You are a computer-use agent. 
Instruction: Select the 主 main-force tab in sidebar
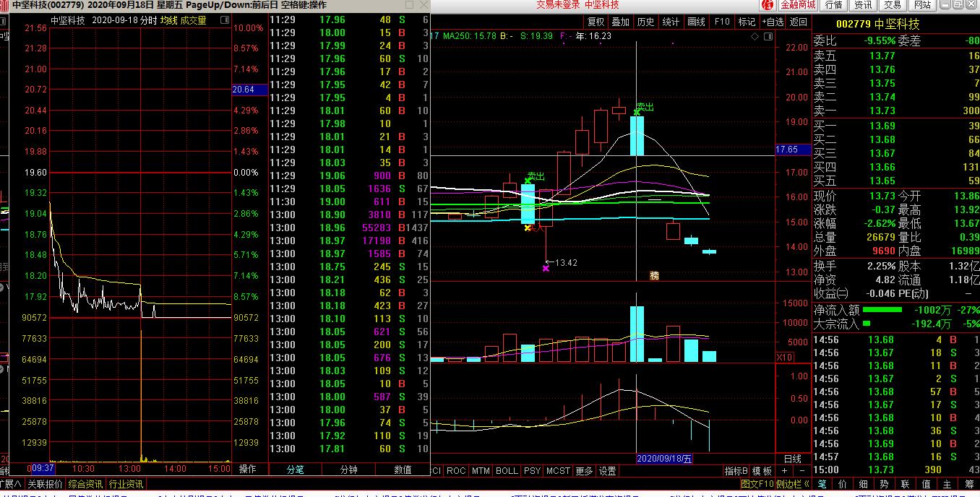[x=947, y=483]
